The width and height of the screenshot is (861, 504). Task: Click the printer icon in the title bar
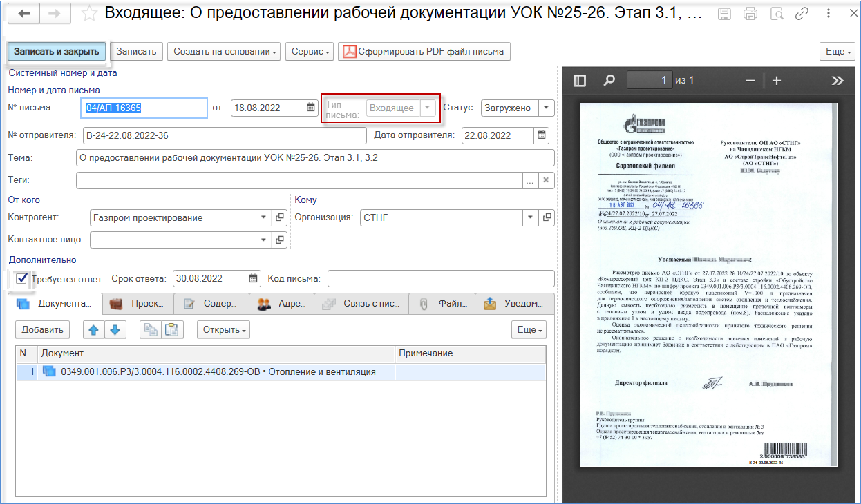click(750, 14)
